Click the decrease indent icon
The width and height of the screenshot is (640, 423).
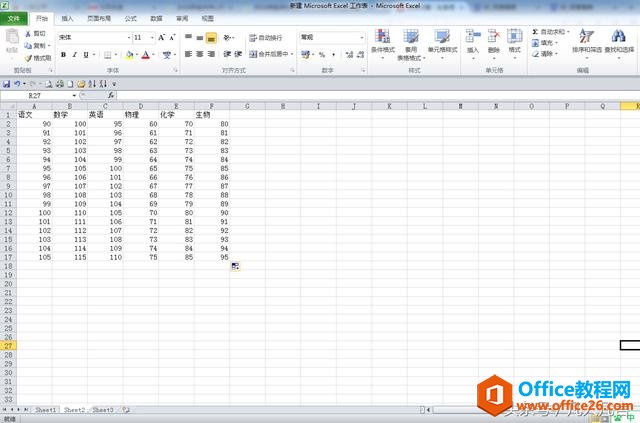227,54
